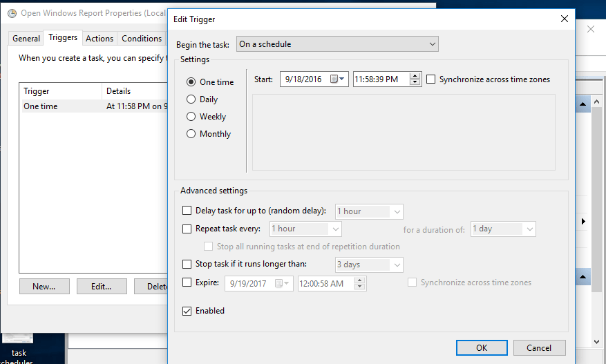
Task: Open the duration 1 day dropdown
Action: click(x=503, y=229)
